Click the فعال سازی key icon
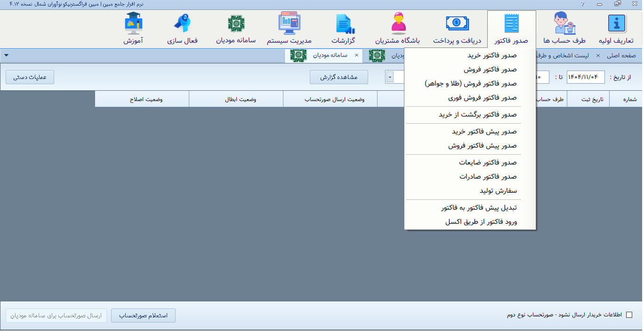Viewport: 644px width, 331px height. click(x=182, y=24)
